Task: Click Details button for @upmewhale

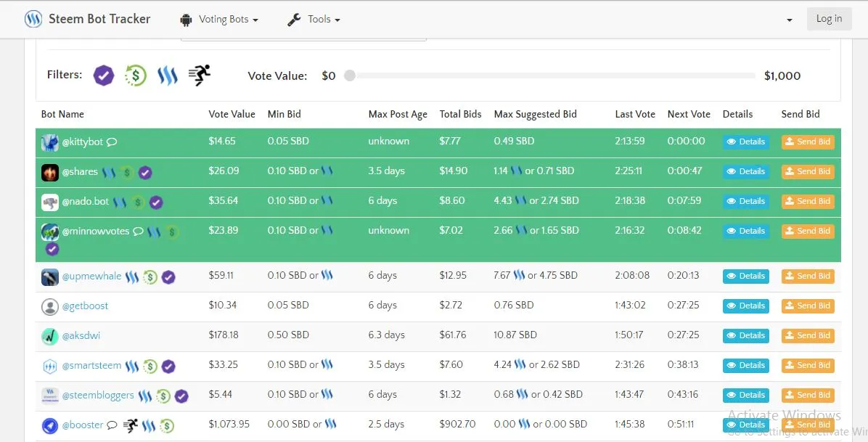Action: [x=745, y=276]
